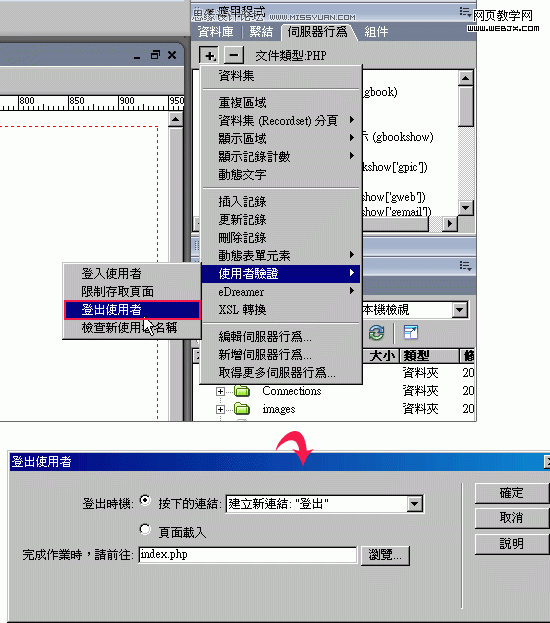Switch to the 資料庫 tab
Screen dimensions: 550x623
[216, 32]
